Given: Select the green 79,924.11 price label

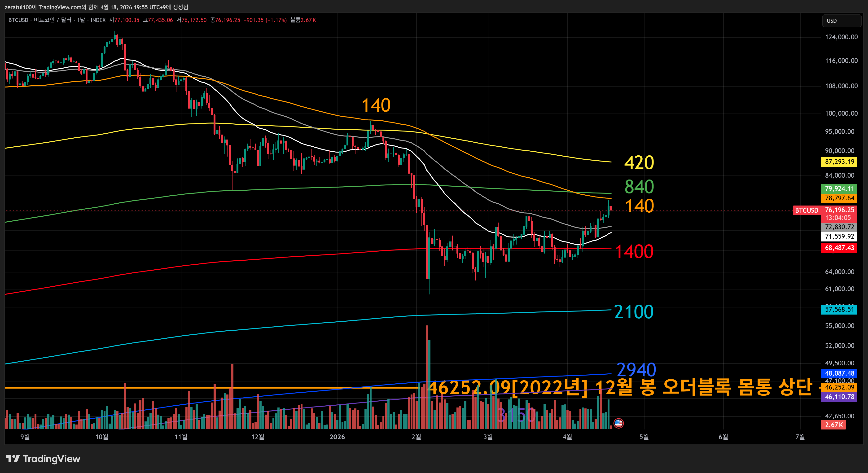Looking at the screenshot, I should tap(839, 189).
